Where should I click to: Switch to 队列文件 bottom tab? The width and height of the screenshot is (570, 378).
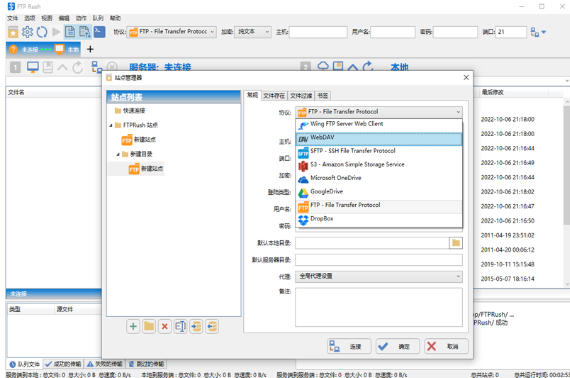click(x=24, y=364)
